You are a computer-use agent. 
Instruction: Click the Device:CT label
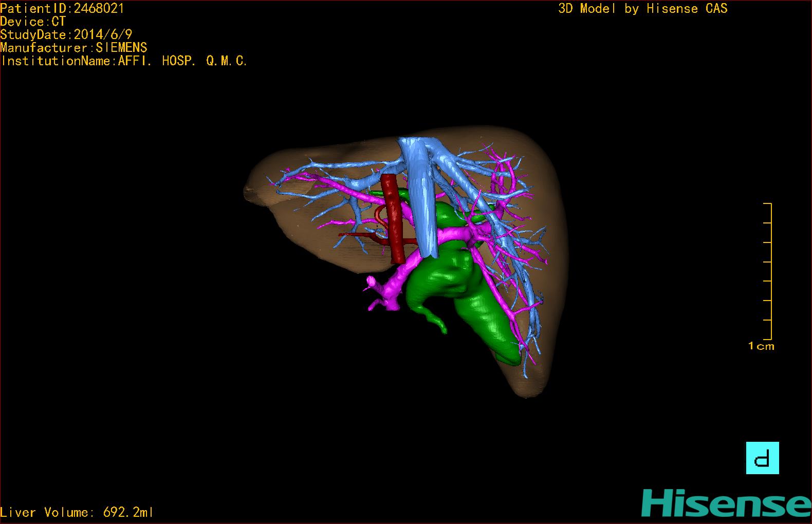point(33,22)
